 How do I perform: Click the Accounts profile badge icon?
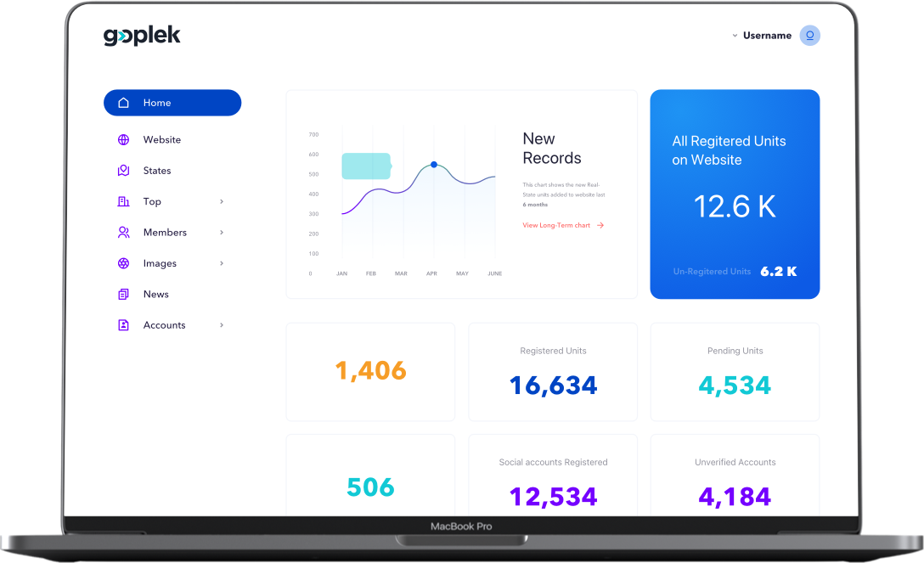pos(124,325)
